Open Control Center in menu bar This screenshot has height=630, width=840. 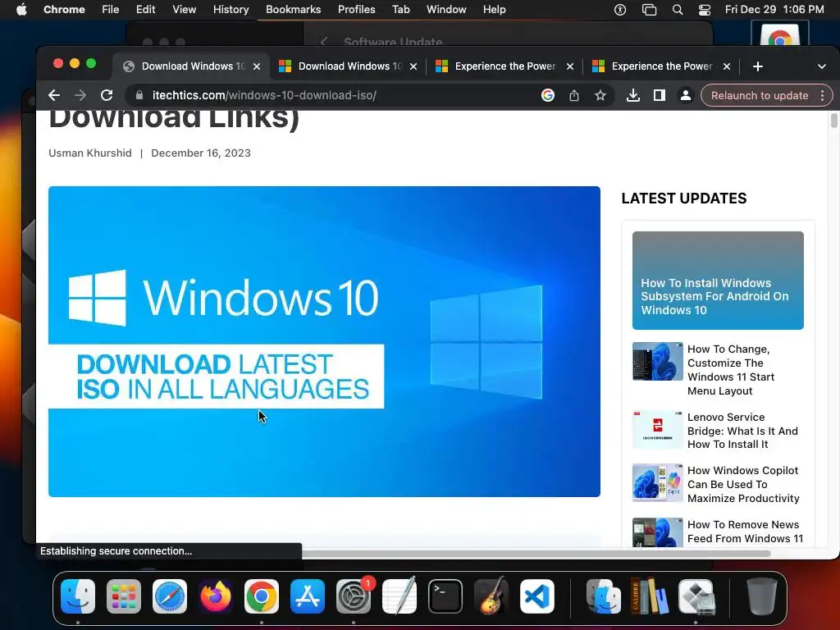pos(705,10)
